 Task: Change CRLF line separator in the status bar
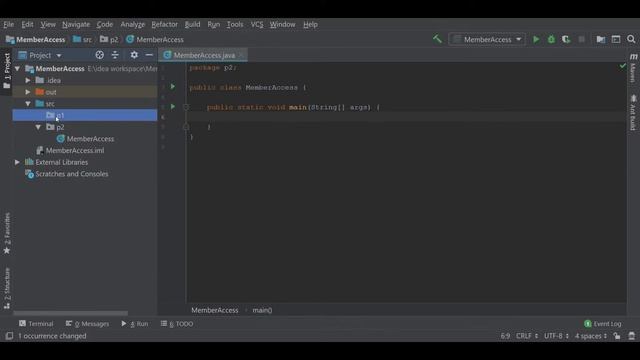(x=527, y=336)
